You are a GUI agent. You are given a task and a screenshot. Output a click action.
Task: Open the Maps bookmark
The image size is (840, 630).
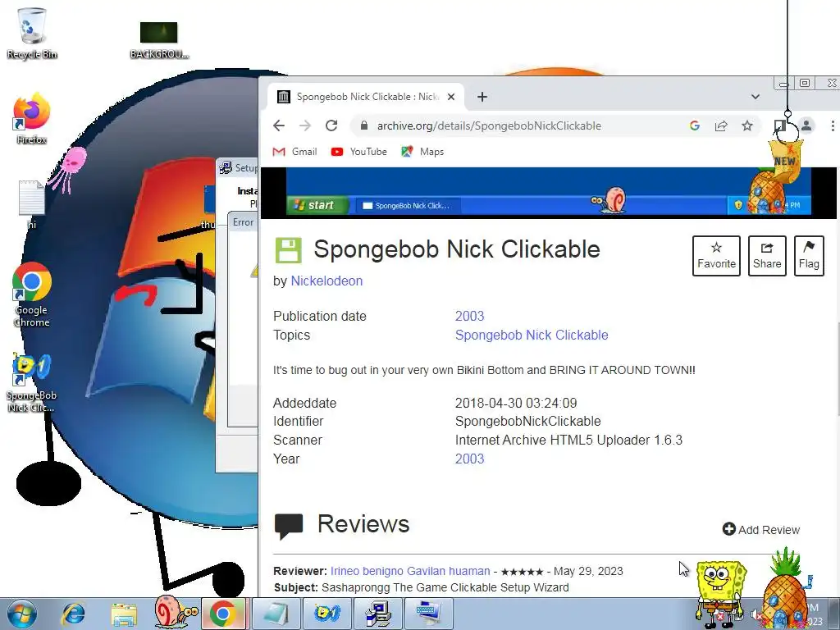422,152
